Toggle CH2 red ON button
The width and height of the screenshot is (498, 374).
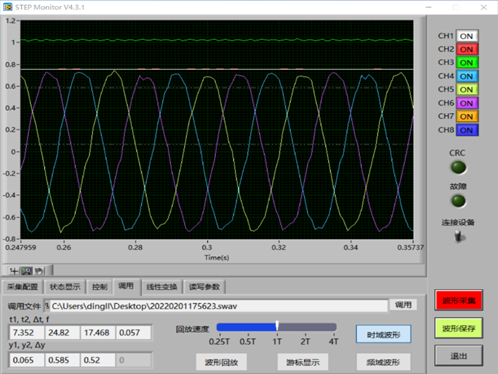click(x=467, y=49)
